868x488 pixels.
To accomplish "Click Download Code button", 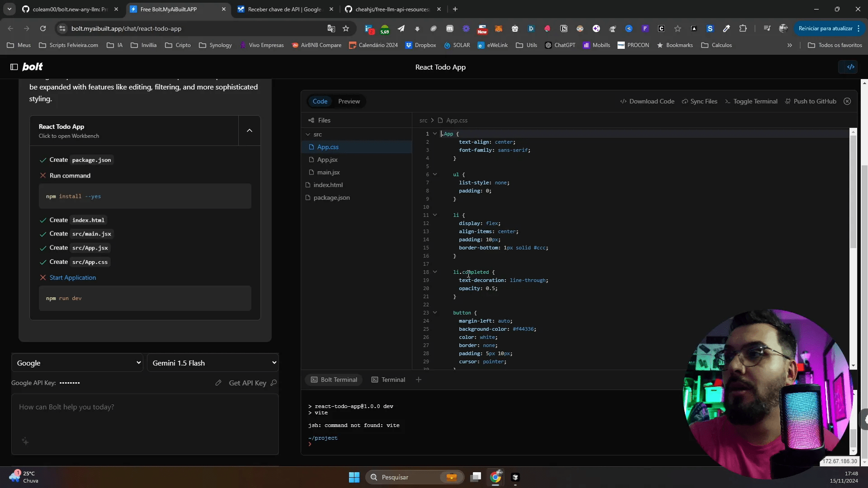I will coord(647,101).
